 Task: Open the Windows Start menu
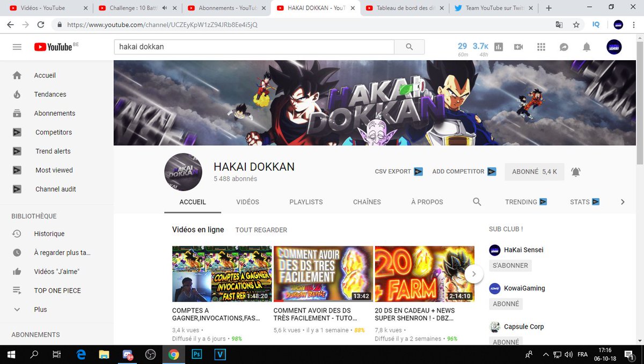coord(11,354)
